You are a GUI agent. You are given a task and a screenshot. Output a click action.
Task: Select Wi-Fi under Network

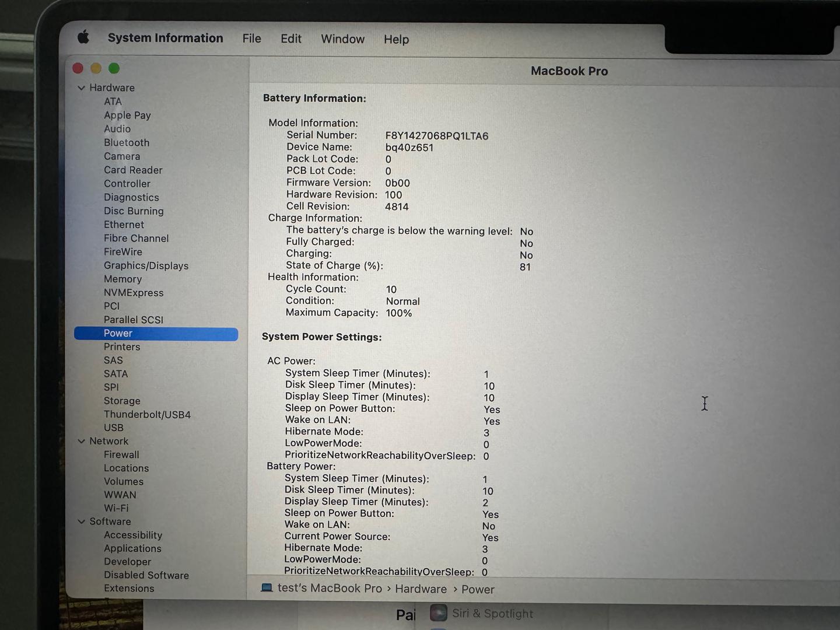tap(116, 508)
